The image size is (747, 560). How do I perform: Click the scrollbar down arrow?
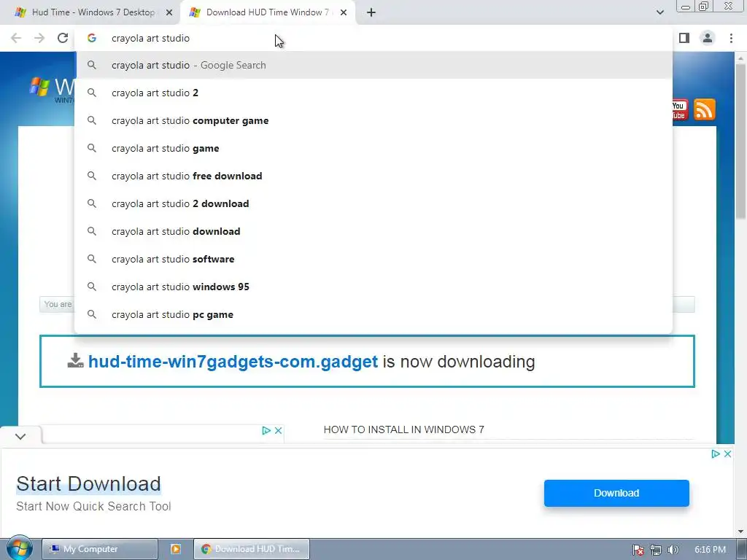(x=740, y=531)
